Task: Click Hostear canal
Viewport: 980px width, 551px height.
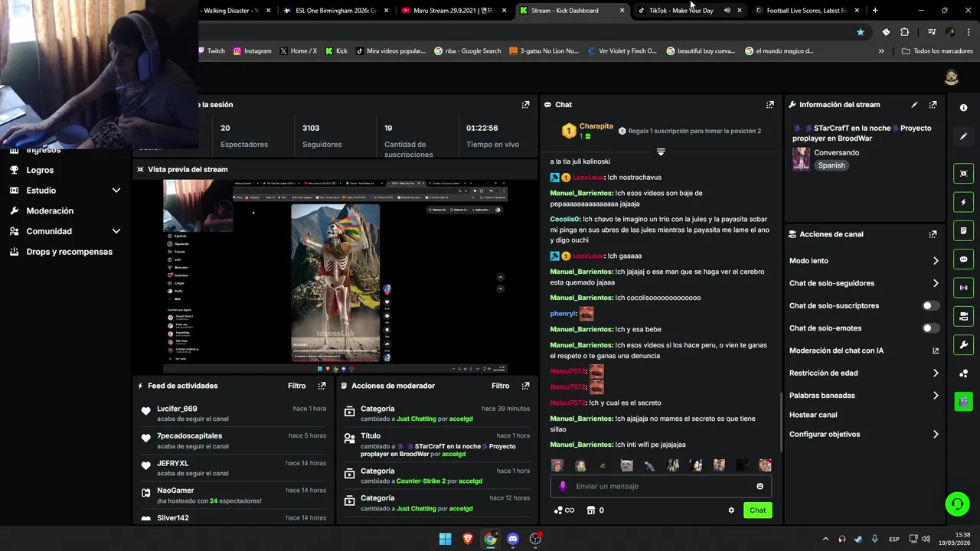Action: click(x=813, y=415)
